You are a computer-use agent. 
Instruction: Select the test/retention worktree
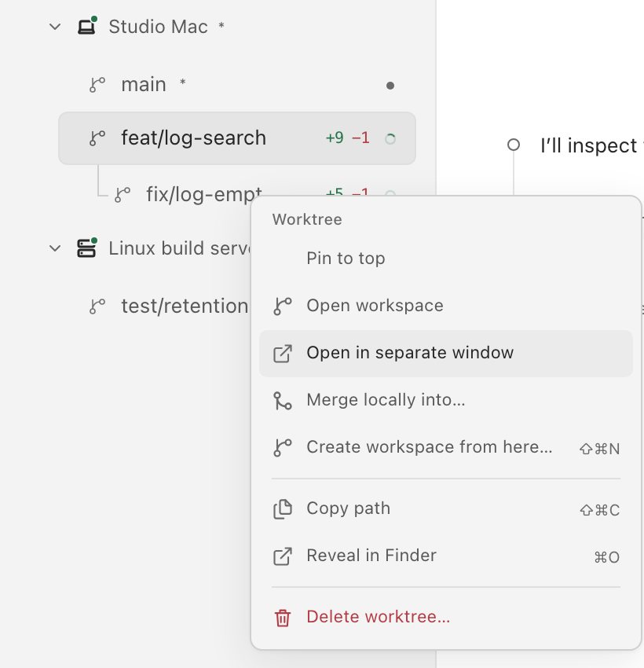point(185,306)
